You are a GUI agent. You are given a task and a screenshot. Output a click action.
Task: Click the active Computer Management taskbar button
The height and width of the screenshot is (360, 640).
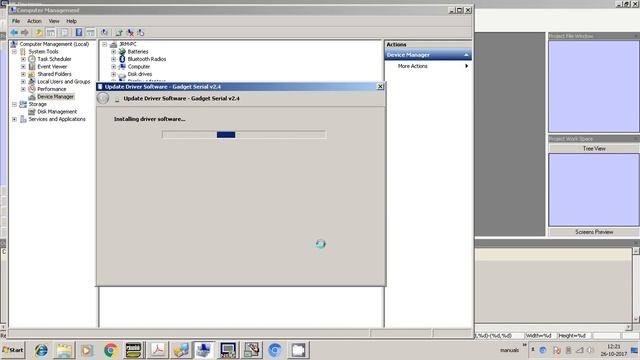[204, 350]
